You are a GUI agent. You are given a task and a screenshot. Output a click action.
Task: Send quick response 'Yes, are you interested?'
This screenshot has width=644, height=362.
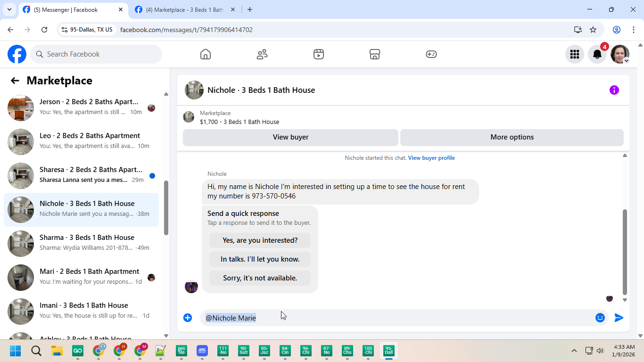pyautogui.click(x=260, y=240)
